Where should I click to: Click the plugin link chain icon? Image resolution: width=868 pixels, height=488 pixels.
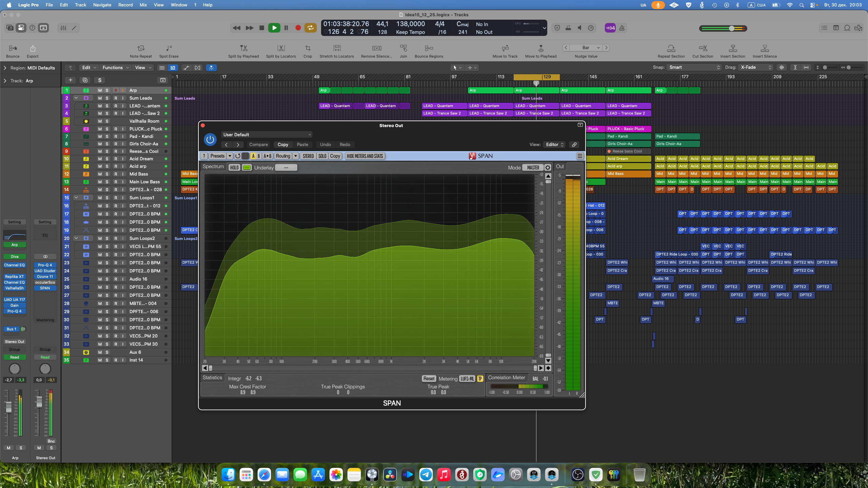[574, 144]
